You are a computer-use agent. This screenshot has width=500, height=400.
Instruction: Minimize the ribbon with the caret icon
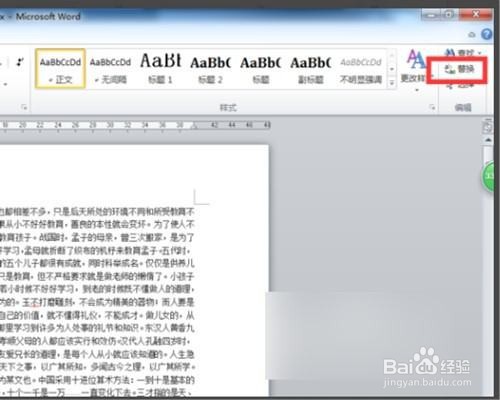coord(471,35)
